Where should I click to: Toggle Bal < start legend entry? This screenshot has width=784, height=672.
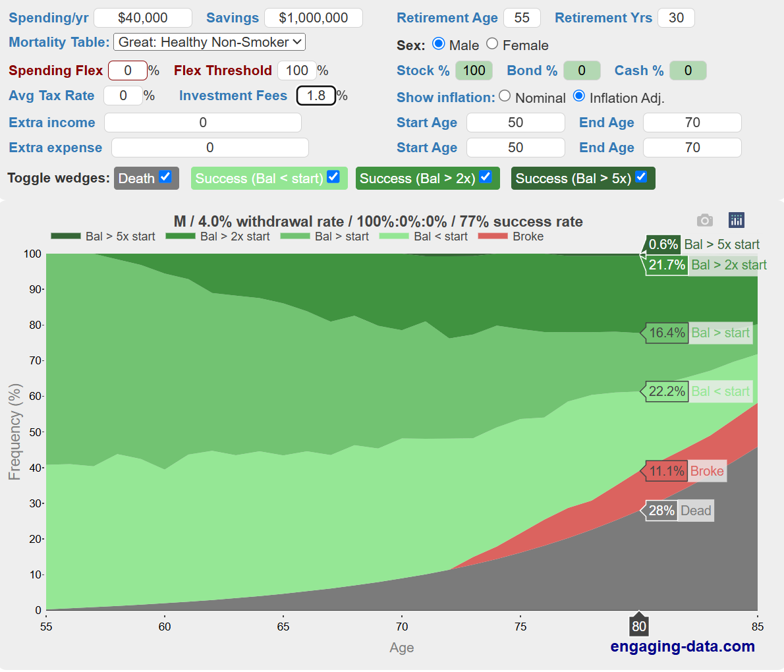click(424, 237)
